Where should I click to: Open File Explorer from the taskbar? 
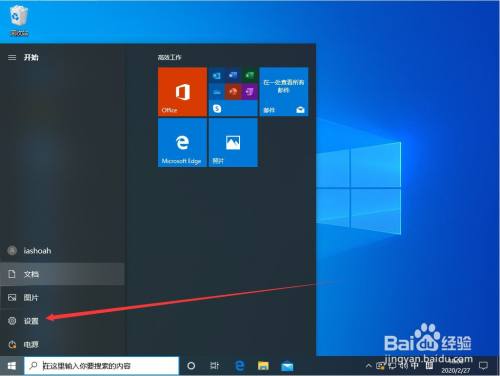pos(263,366)
